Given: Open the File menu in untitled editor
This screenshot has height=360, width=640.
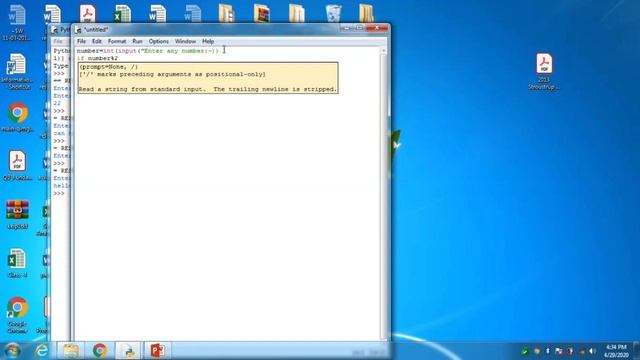Looking at the screenshot, I should point(81,41).
